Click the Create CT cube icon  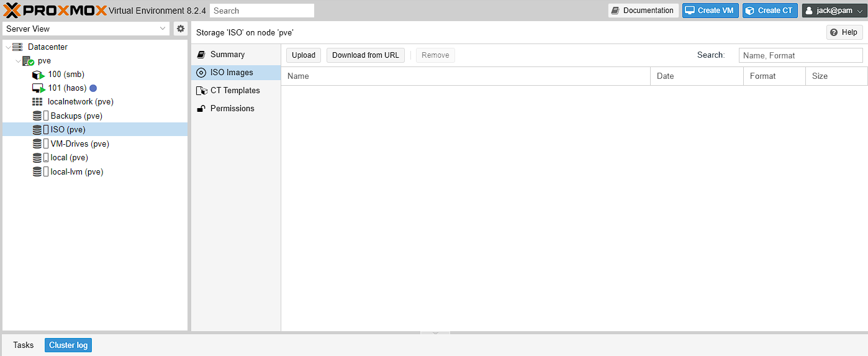tap(750, 11)
